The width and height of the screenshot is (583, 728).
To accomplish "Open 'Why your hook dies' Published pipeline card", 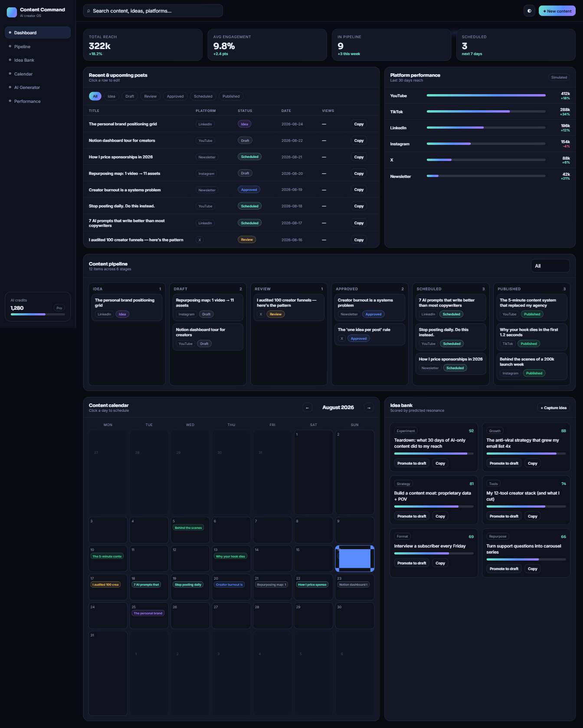I will [x=532, y=337].
